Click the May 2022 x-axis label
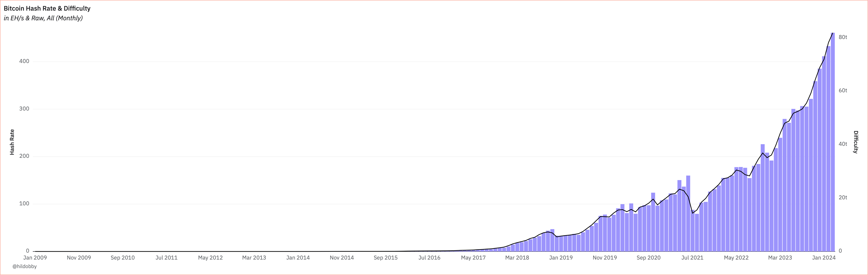Screen dimensions: 868x275 [736, 258]
